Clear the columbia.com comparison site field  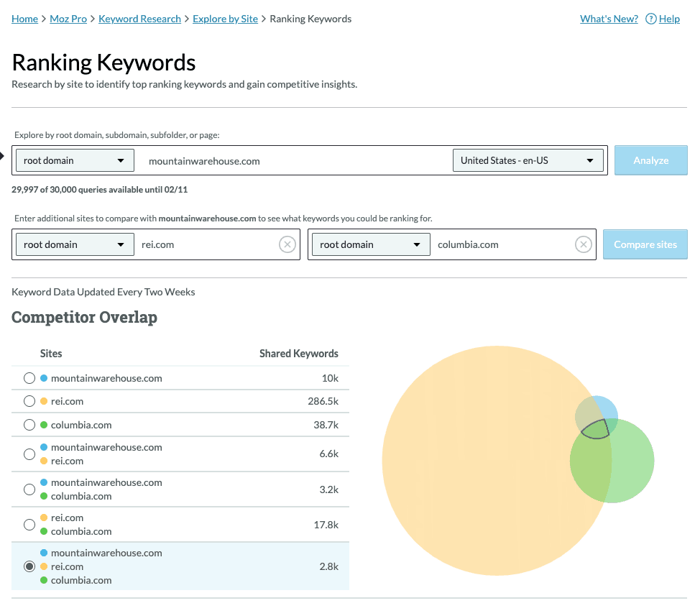584,245
